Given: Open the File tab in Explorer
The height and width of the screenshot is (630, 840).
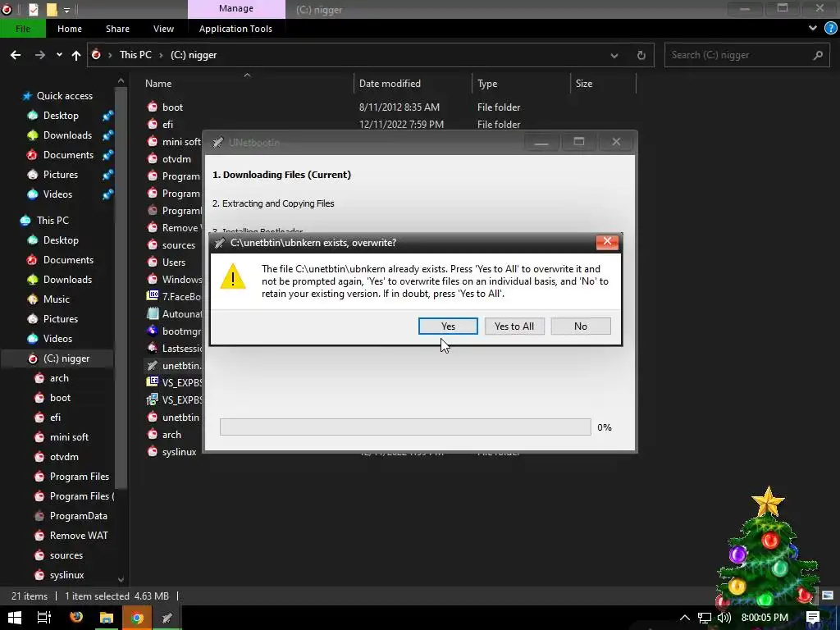Looking at the screenshot, I should (x=22, y=29).
